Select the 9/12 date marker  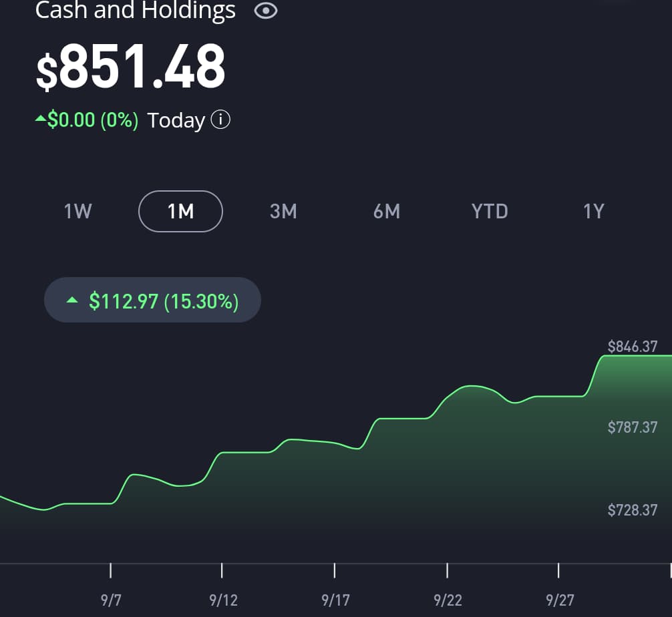223,600
